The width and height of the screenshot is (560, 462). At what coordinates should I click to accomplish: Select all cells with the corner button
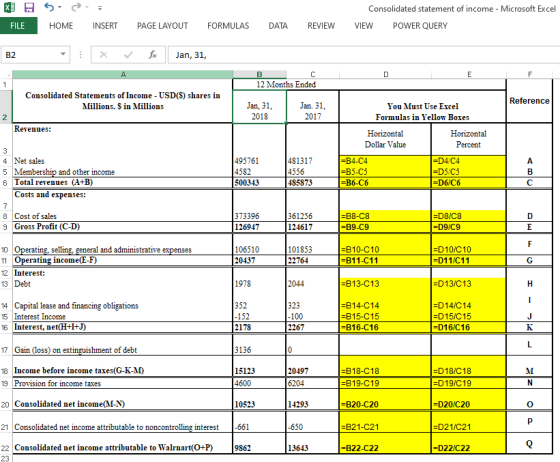(x=6, y=74)
